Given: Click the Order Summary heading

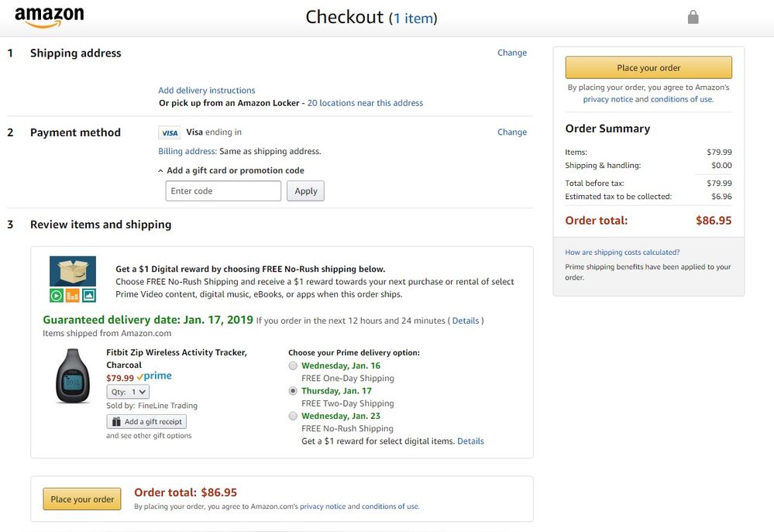Looking at the screenshot, I should (x=607, y=129).
